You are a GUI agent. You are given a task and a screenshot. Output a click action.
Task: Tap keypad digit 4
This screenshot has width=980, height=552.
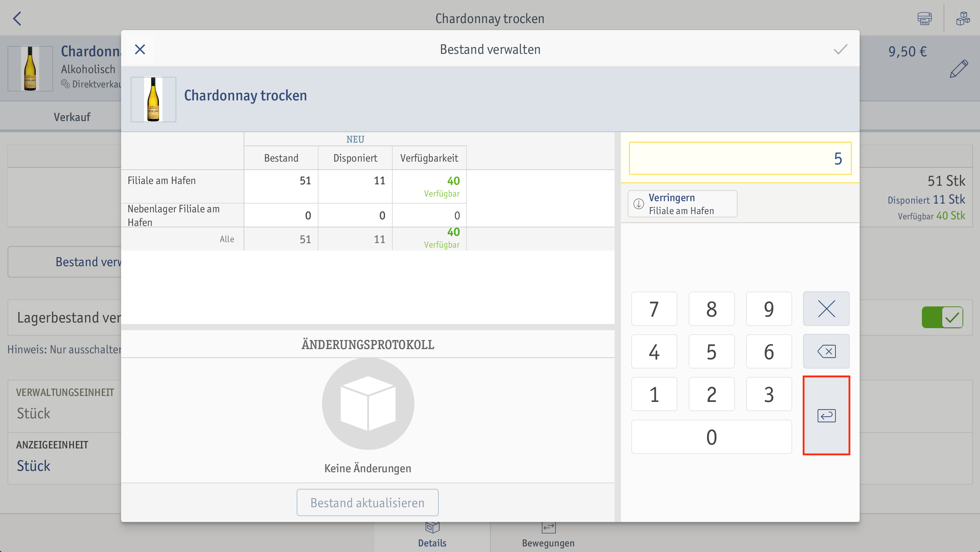pos(654,351)
